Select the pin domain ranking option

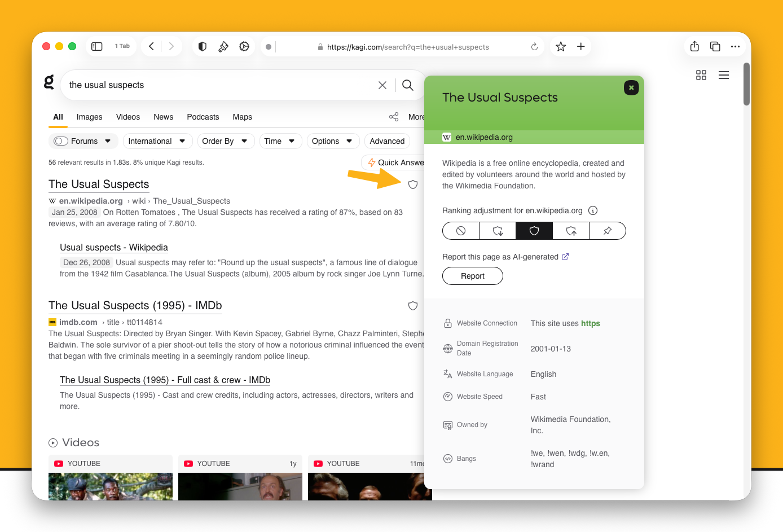point(608,231)
